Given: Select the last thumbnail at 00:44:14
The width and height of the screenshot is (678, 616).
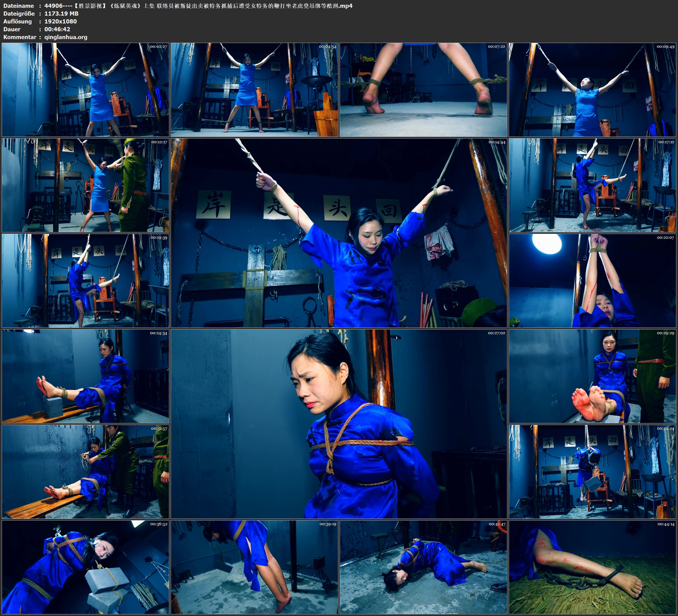Looking at the screenshot, I should coord(592,567).
